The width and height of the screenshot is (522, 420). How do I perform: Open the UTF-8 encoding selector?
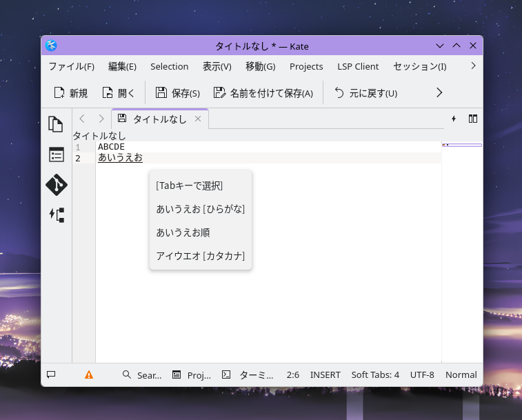click(x=422, y=375)
